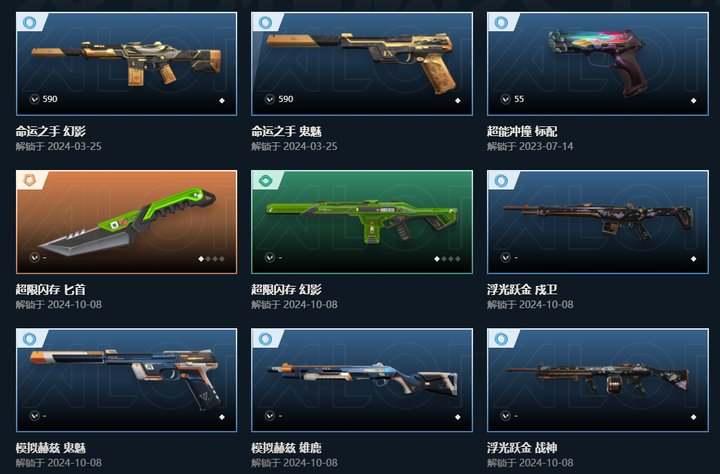Select first variant dot on 超限闪存 匕首 card
720x474 pixels.
201,259
